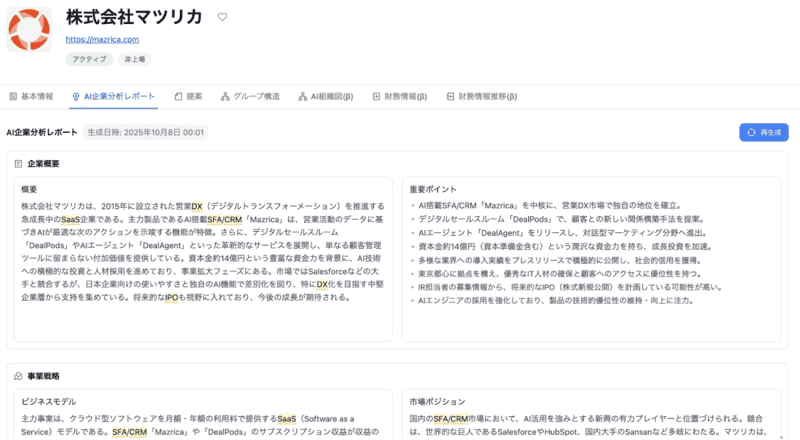
Task: Open the AI組織図(β) tab
Action: click(x=326, y=97)
